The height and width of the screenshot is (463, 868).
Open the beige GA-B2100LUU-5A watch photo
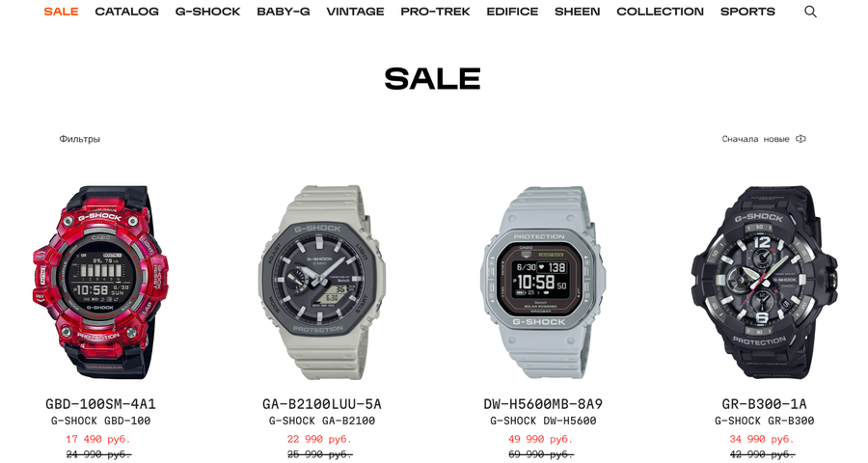pyautogui.click(x=321, y=283)
